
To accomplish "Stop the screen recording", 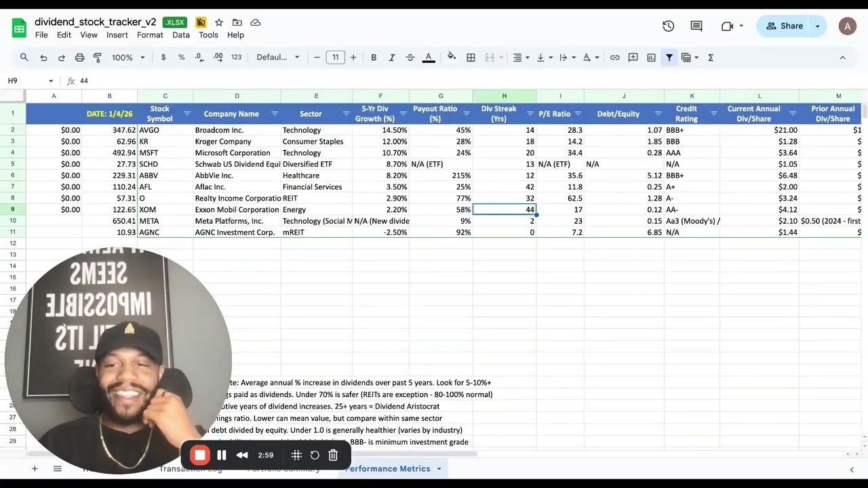I will coord(199,455).
